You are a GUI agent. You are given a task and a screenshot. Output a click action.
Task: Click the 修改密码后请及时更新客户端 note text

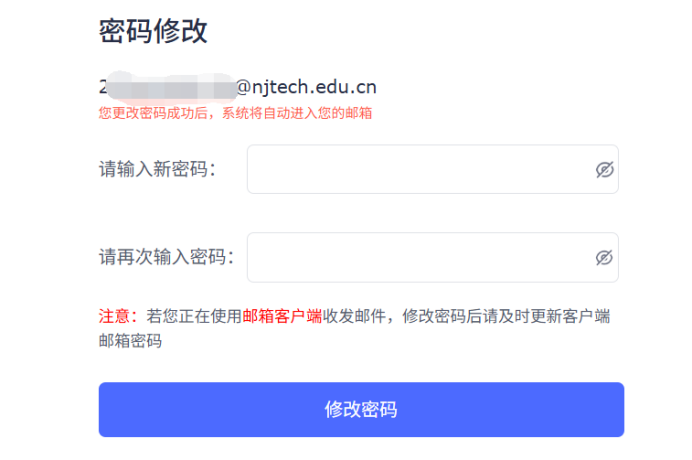506,316
